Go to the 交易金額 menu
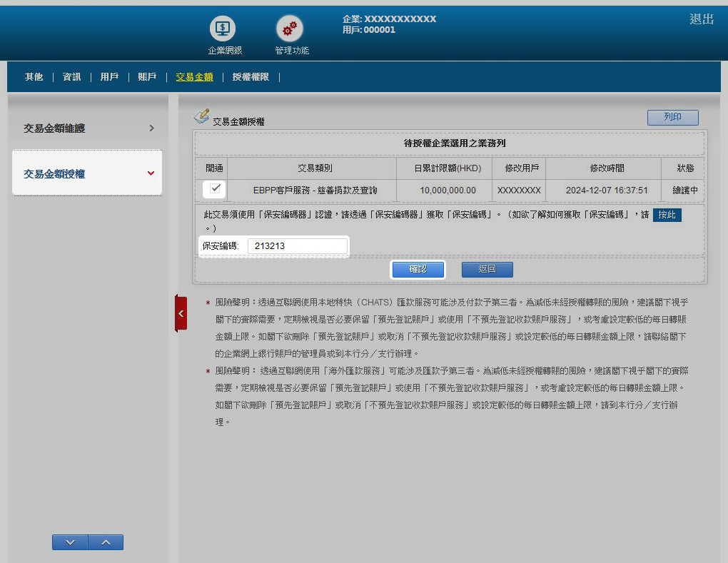Screen dimensions: 728x563 point(194,77)
